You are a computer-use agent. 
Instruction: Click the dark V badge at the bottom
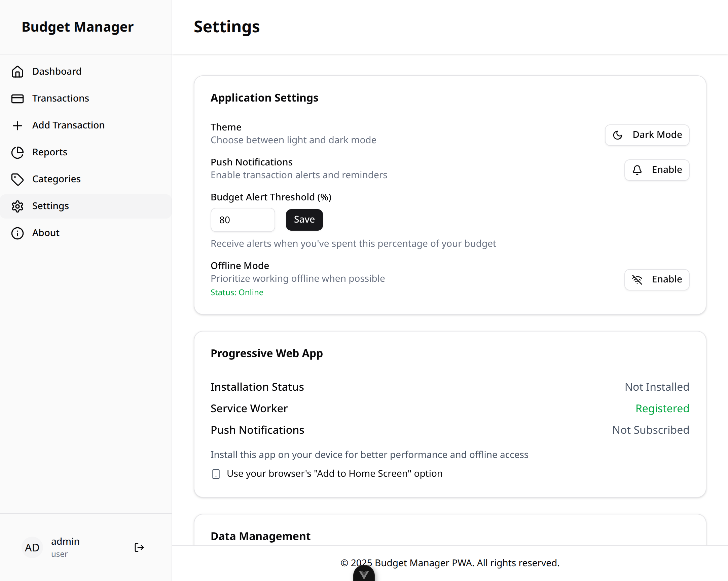[364, 574]
